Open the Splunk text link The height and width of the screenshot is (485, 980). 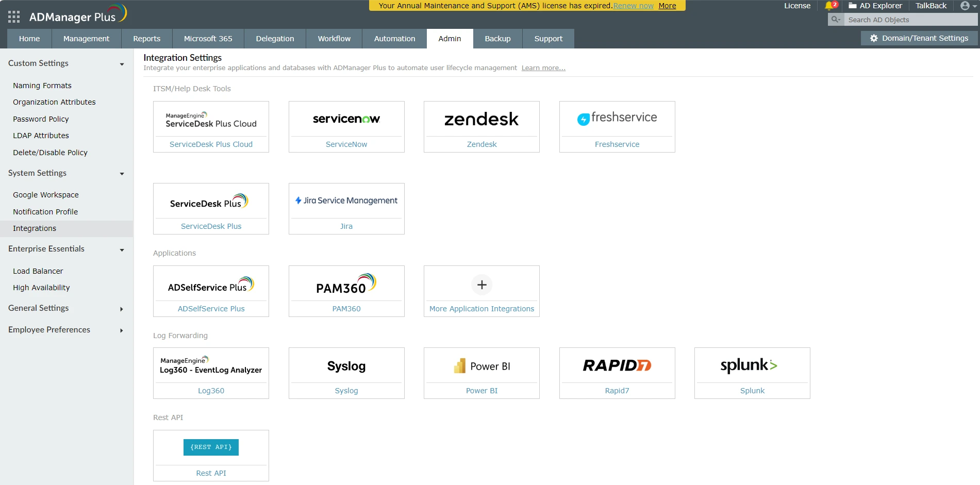tap(752, 391)
